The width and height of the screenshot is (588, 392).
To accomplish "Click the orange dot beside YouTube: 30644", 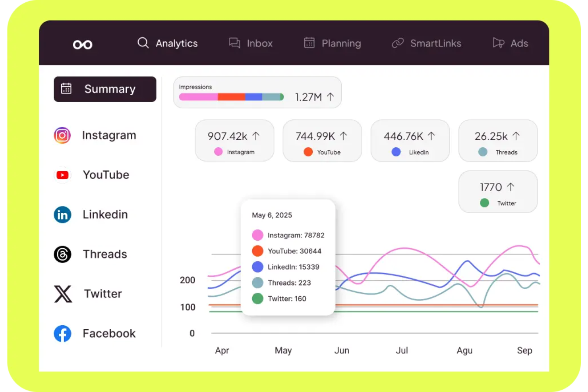I will [x=257, y=251].
